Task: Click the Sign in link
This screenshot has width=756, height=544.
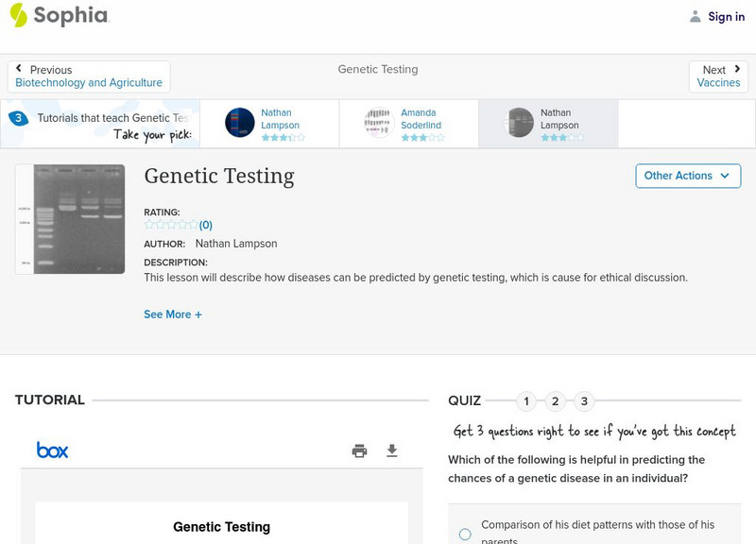Action: coord(726,16)
